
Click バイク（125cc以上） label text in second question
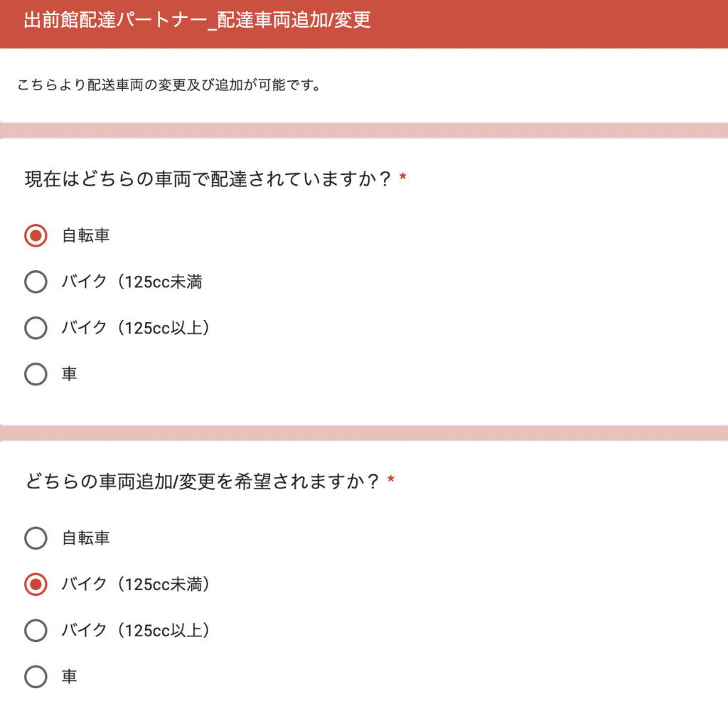136,631
